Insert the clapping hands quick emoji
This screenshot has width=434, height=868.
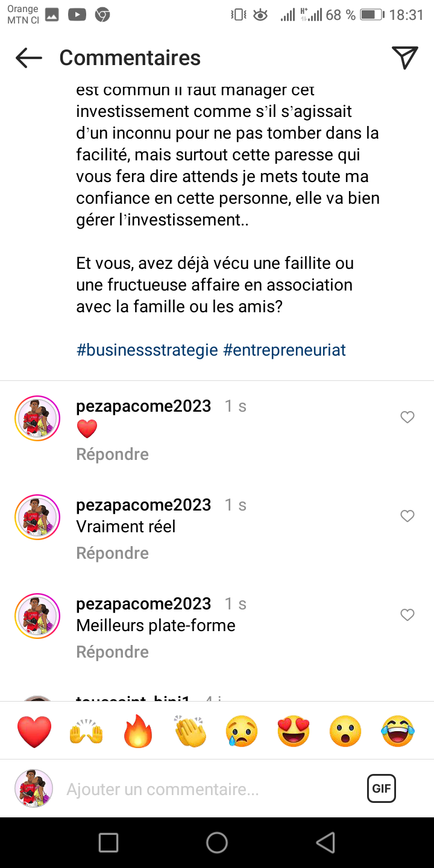[190, 732]
